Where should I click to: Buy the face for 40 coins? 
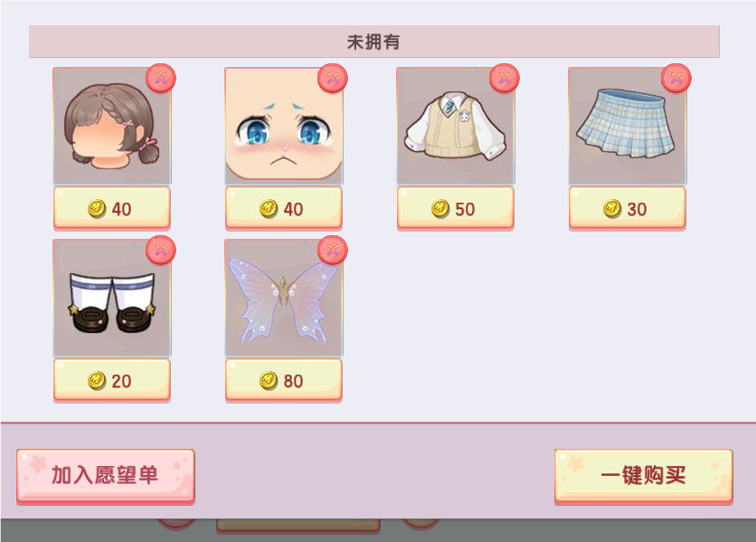click(284, 208)
